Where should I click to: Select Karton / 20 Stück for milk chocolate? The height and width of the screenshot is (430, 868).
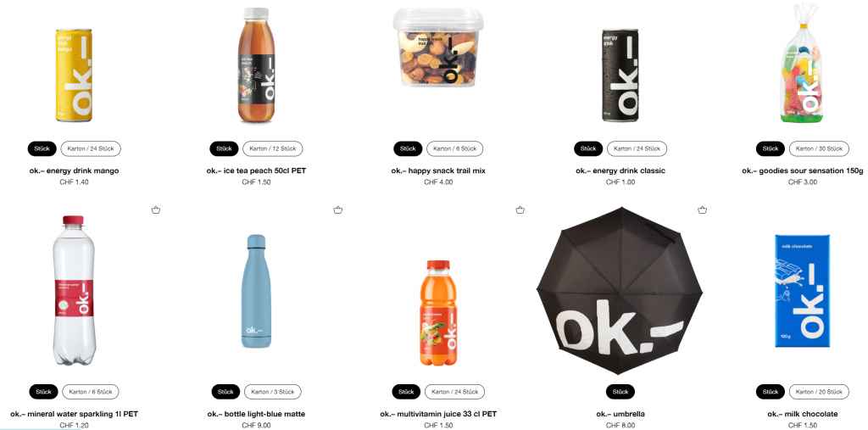pyautogui.click(x=820, y=392)
